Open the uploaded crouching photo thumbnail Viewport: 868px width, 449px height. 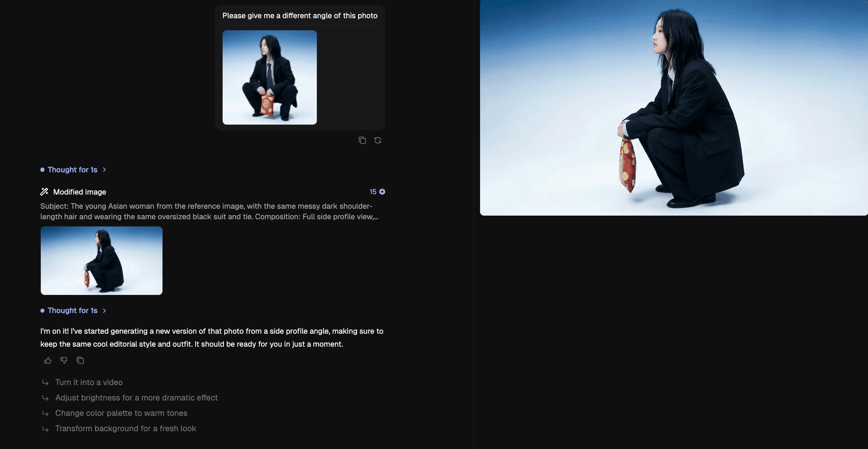pos(270,77)
